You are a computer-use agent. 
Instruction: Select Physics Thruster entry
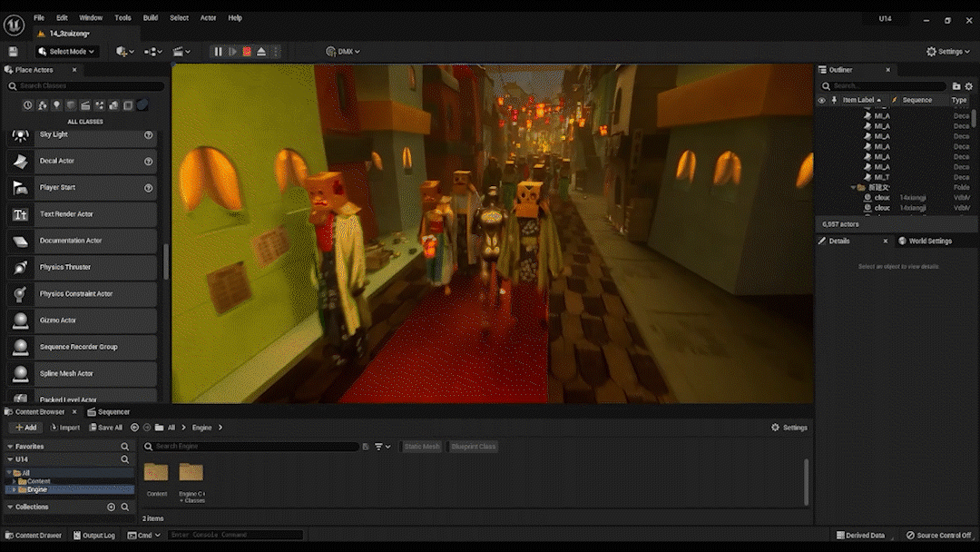[x=82, y=268]
